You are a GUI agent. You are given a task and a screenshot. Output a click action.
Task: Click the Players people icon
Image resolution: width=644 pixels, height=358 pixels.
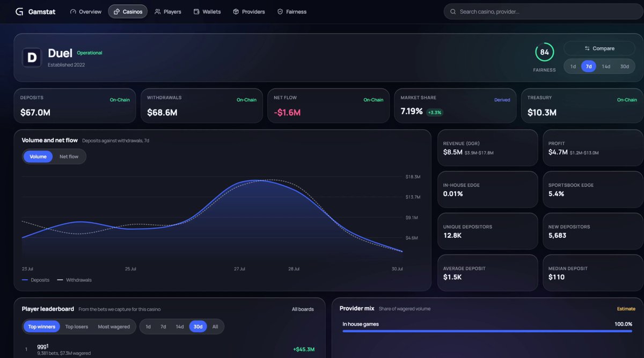coord(158,11)
